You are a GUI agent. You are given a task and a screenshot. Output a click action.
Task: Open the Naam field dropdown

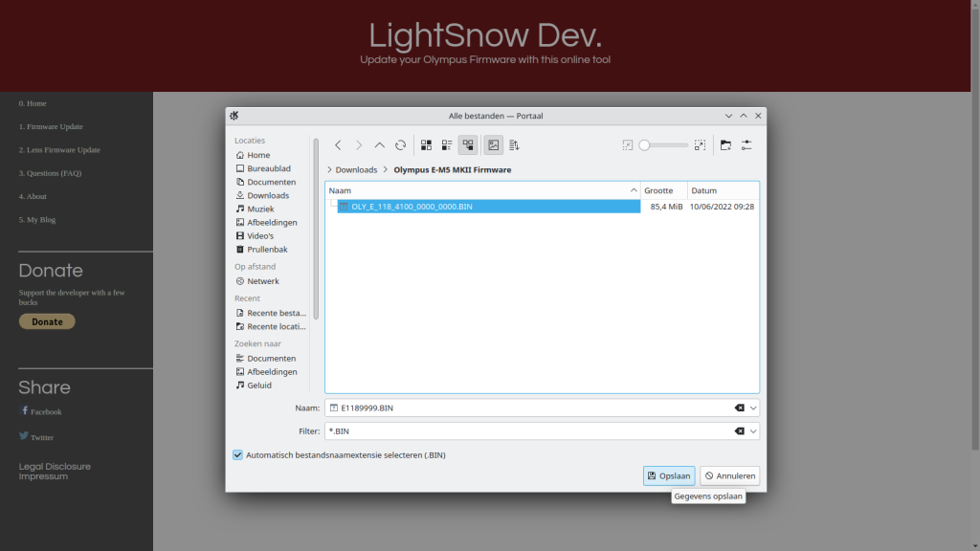pyautogui.click(x=753, y=408)
